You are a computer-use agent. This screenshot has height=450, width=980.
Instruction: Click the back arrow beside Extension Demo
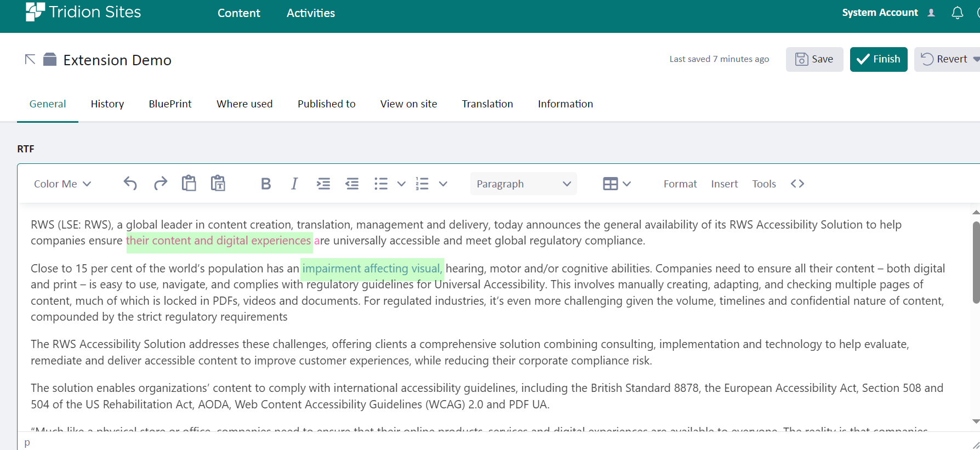(30, 59)
